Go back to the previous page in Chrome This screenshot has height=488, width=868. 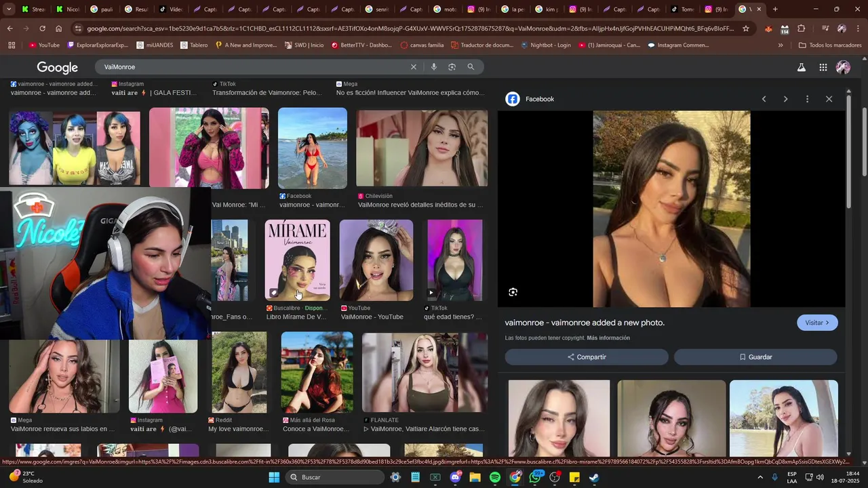pos(9,28)
